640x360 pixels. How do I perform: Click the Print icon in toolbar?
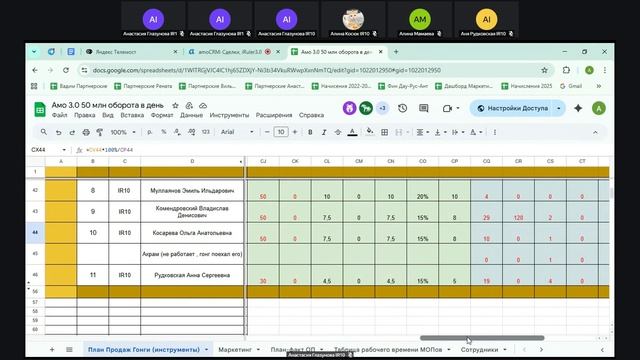[86, 132]
